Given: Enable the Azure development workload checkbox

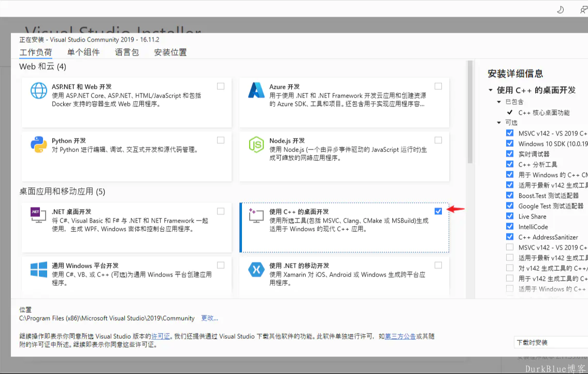Looking at the screenshot, I should tap(438, 86).
